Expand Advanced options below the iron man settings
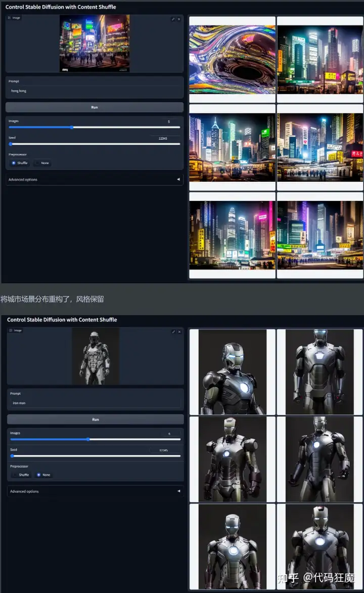The width and height of the screenshot is (364, 593). coord(96,491)
